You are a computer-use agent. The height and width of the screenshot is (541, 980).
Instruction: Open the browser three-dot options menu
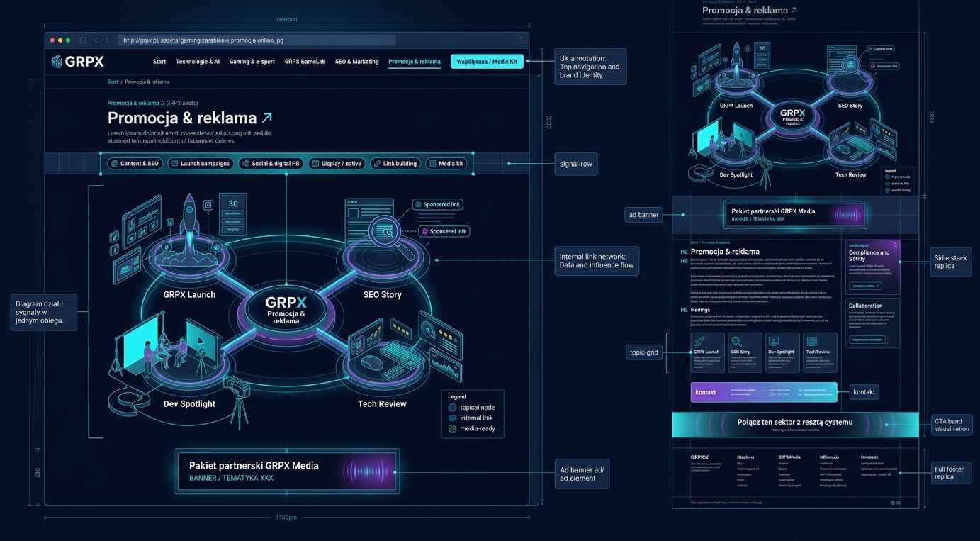[522, 40]
